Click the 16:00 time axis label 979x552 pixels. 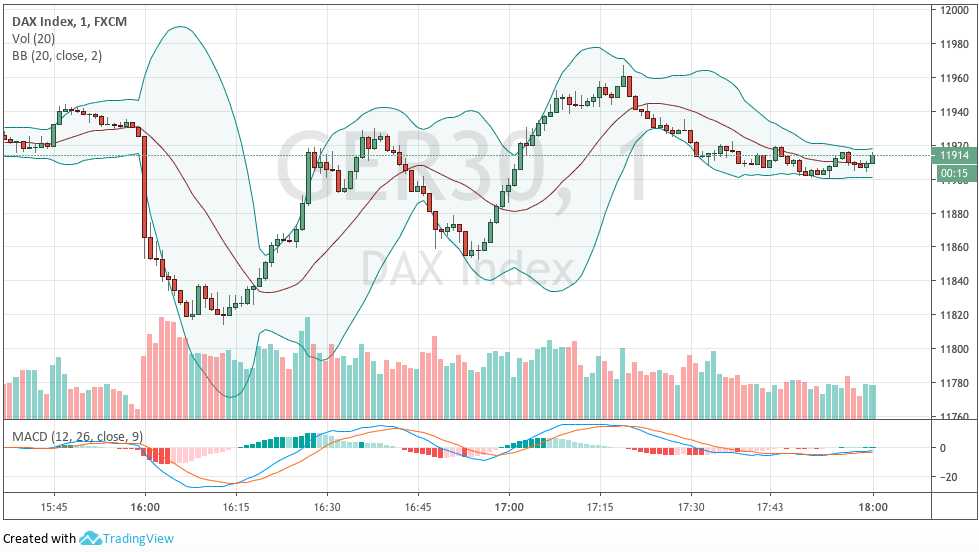point(145,507)
